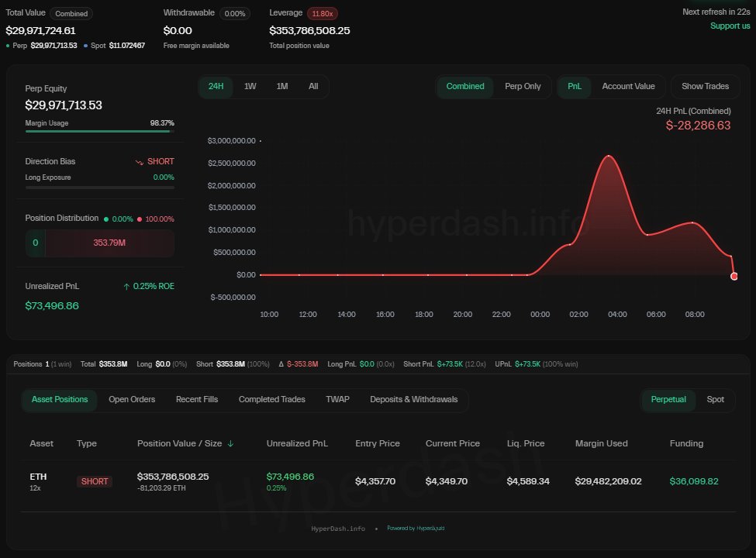
Task: Click the Entry Price column header
Action: click(378, 443)
